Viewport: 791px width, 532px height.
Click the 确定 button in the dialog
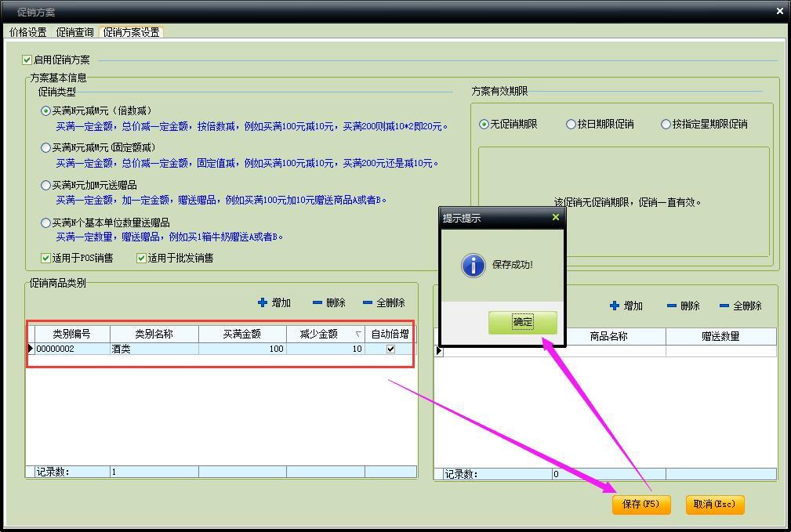pyautogui.click(x=523, y=322)
